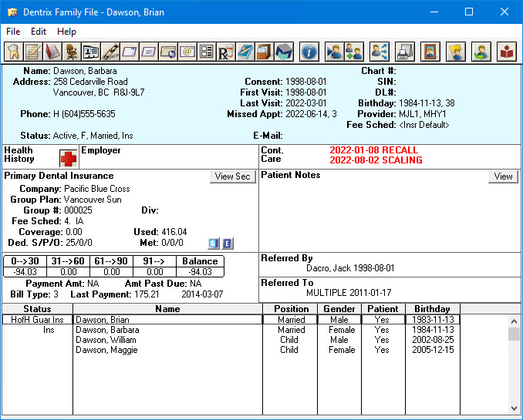Click the blue dollar sign insurance icon
The image size is (523, 420).
pyautogui.click(x=214, y=244)
